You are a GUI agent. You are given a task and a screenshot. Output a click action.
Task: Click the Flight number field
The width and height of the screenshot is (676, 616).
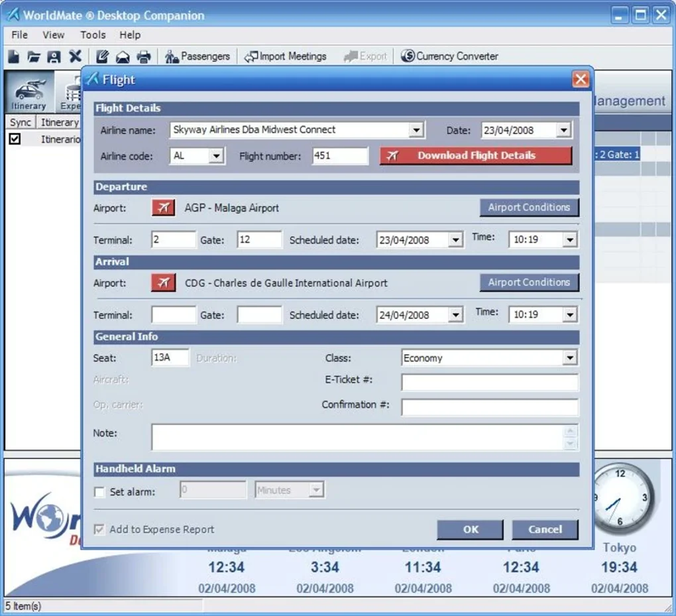pos(340,156)
